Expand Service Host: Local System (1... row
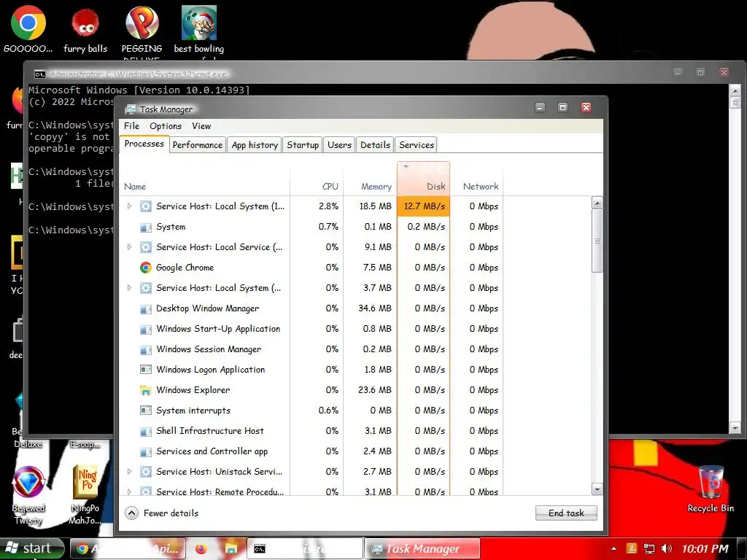The height and width of the screenshot is (560, 747). (129, 206)
